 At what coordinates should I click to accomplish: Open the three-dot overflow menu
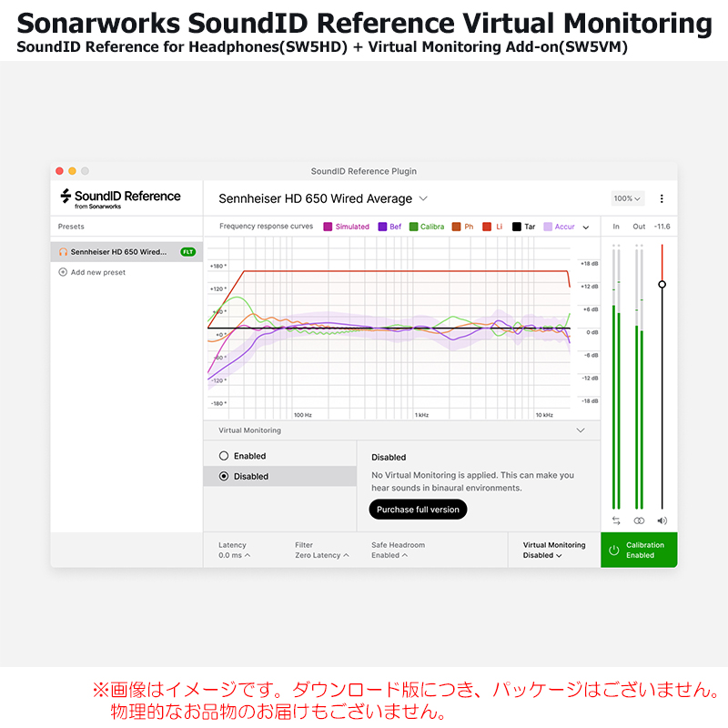tap(662, 198)
